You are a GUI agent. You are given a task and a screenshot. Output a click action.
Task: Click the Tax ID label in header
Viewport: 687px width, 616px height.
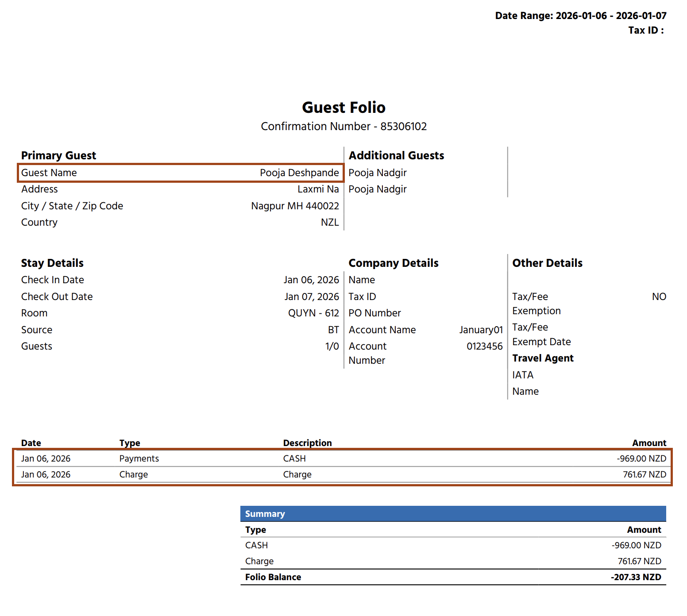click(x=645, y=31)
